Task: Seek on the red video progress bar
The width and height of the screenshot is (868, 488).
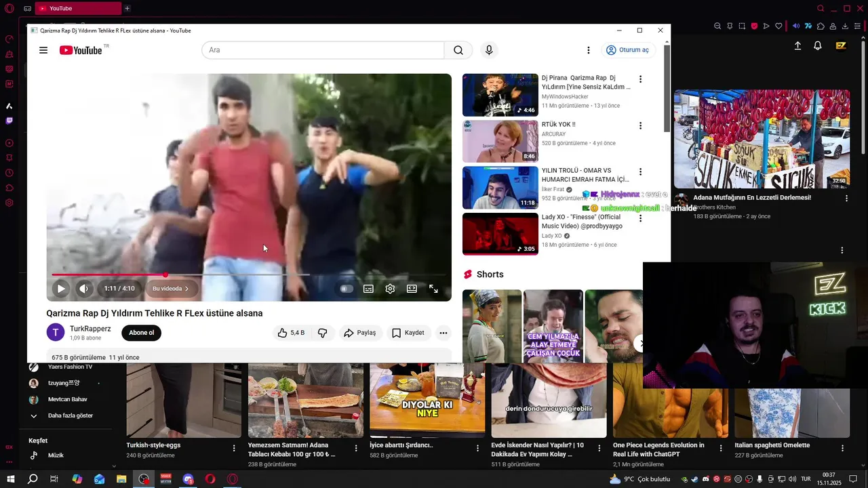Action: point(248,274)
